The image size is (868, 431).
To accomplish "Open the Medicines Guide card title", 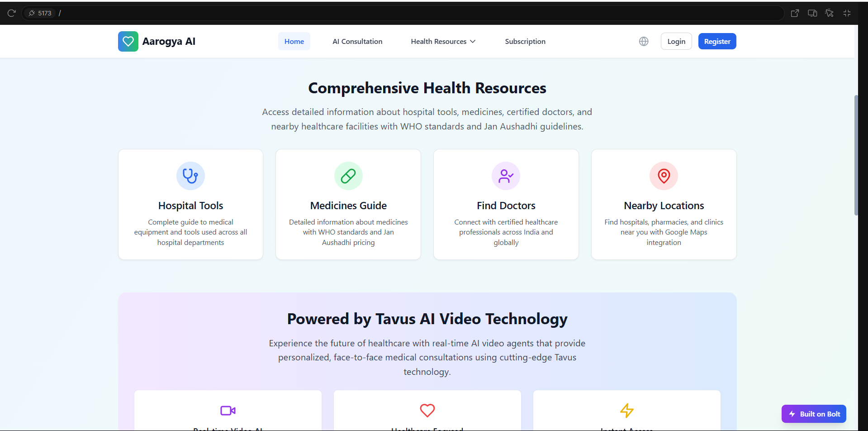I will [348, 206].
